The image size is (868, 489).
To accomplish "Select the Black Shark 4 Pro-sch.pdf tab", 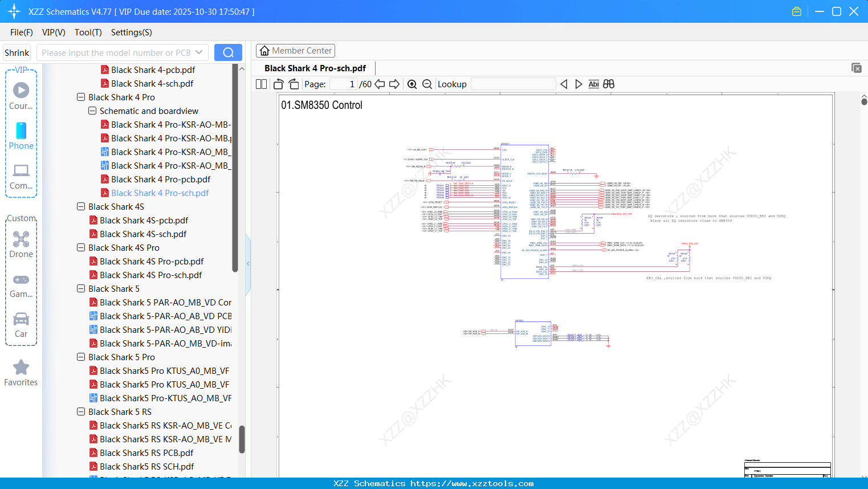I will coord(315,68).
